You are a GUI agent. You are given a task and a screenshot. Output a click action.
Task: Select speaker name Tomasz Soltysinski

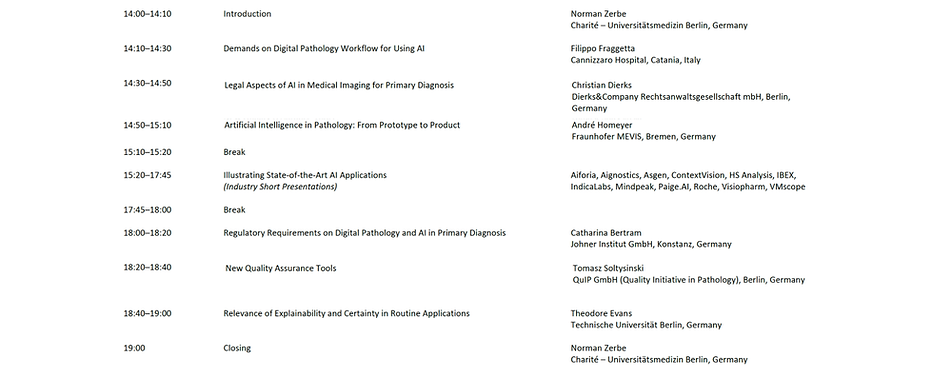point(608,268)
